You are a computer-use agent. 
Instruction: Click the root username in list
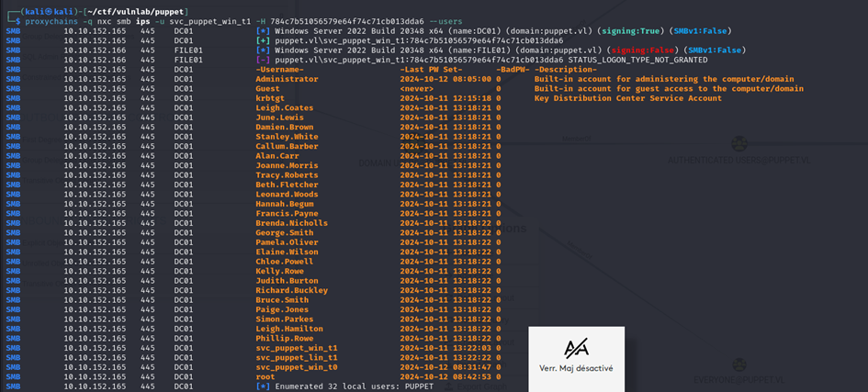[x=265, y=376]
